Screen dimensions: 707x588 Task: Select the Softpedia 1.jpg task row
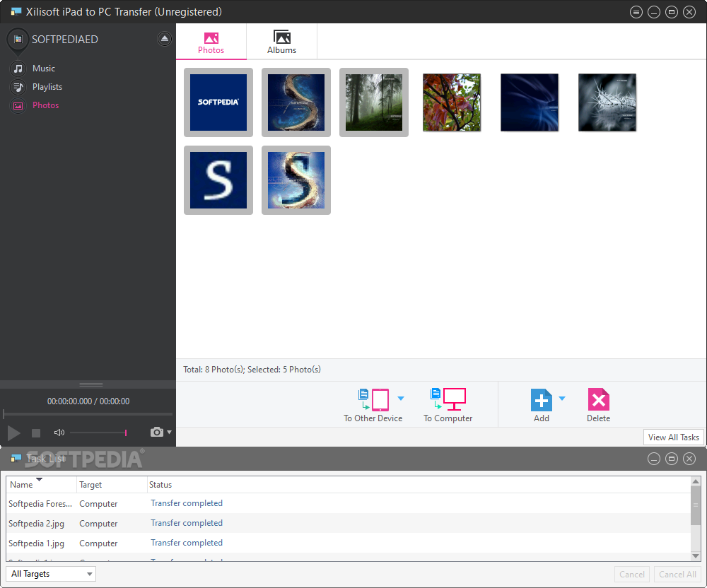tap(348, 543)
